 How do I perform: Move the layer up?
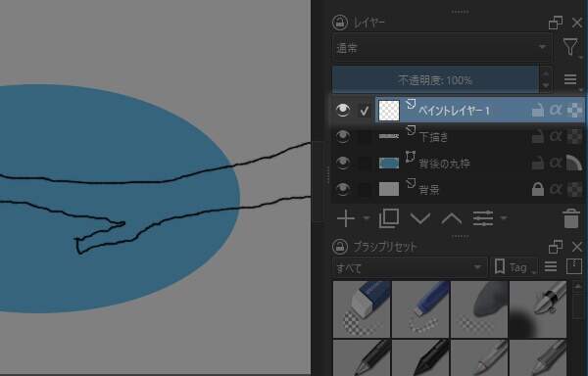click(451, 218)
